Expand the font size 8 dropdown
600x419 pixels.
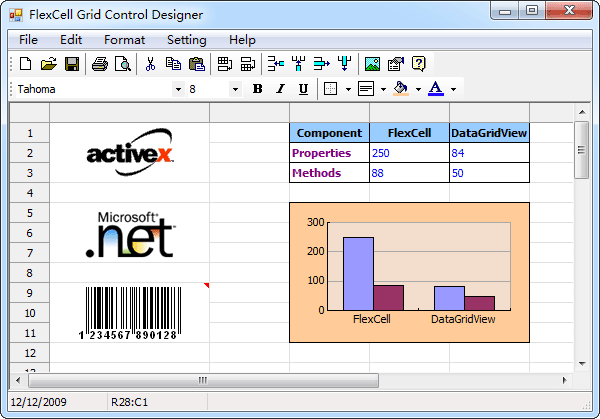pos(235,89)
